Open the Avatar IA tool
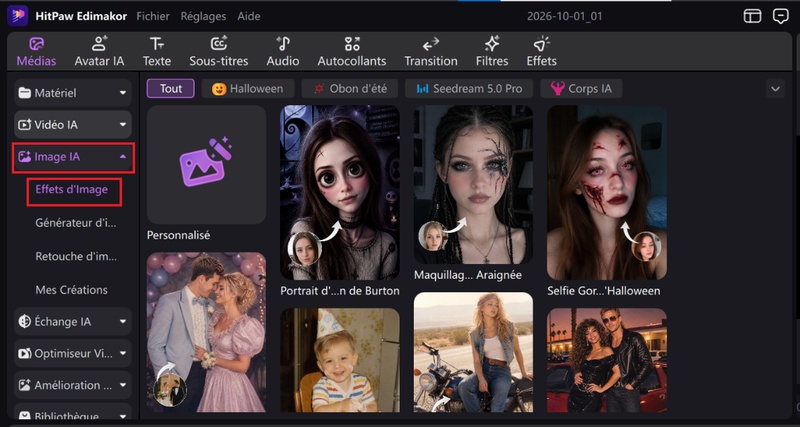The height and width of the screenshot is (427, 800). click(99, 52)
